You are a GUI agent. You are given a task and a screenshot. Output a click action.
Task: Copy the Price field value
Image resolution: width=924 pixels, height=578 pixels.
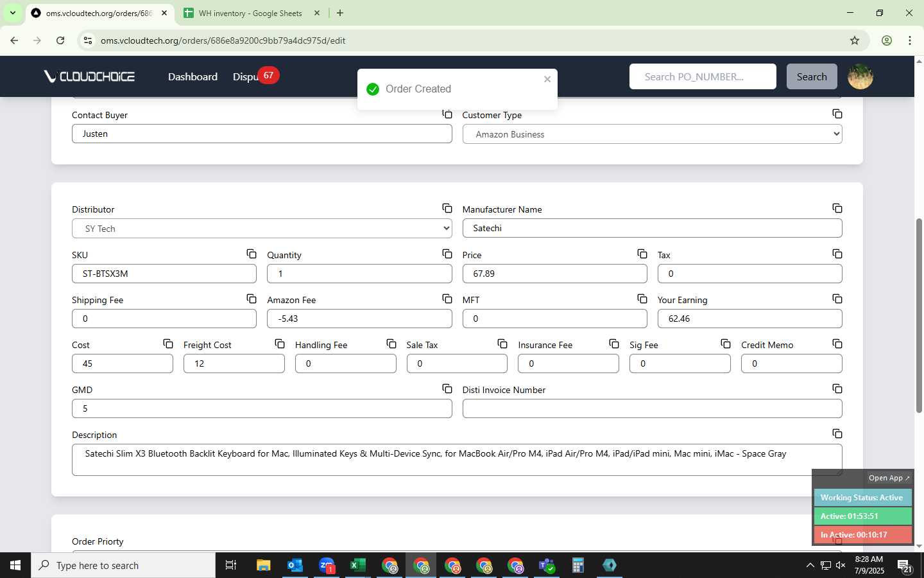[642, 254]
